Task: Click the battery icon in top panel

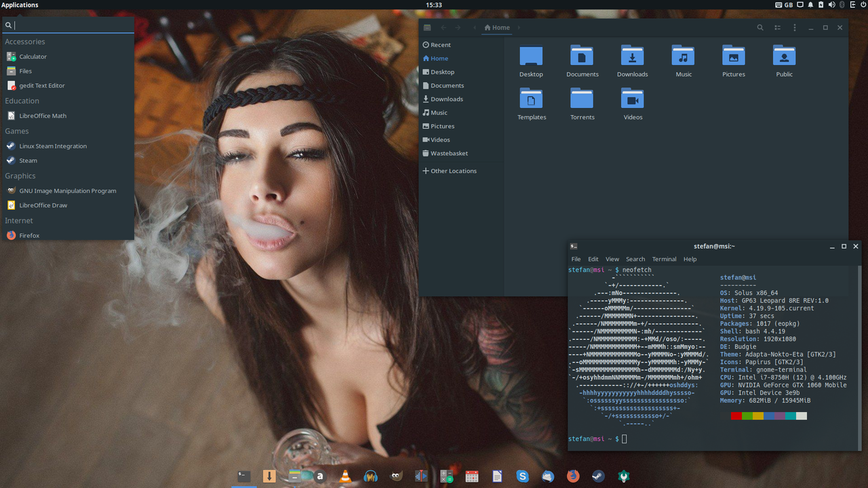Action: coord(821,5)
